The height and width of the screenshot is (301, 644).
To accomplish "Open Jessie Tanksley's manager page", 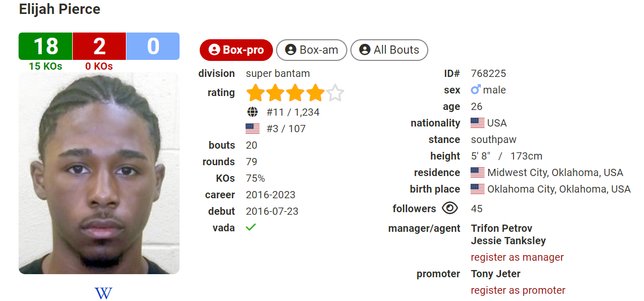I will click(x=508, y=241).
